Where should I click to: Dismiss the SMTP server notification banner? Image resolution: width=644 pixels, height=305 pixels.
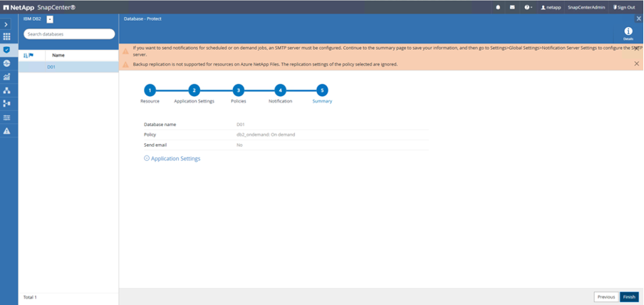[x=637, y=48]
